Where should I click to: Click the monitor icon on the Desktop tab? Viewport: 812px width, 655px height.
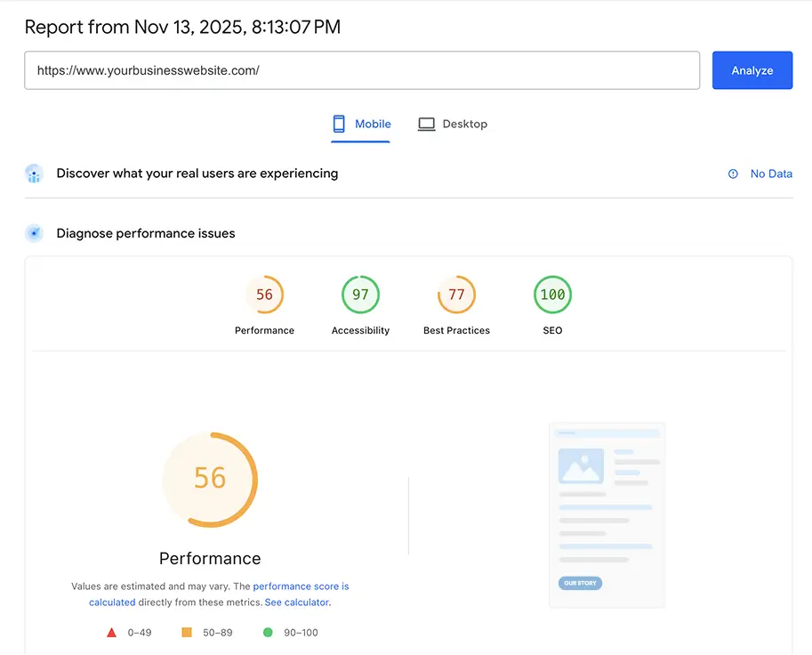426,124
